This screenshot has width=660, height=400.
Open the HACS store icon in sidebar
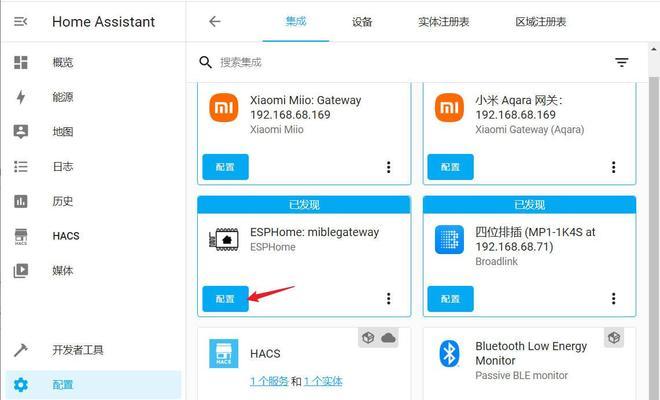click(x=21, y=236)
